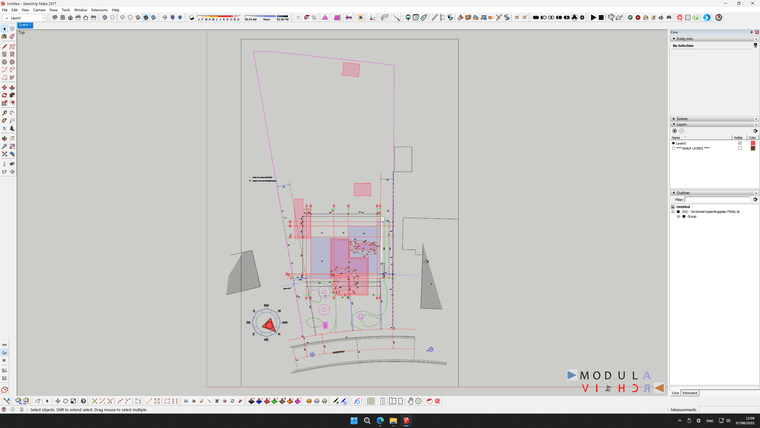
Task: Open the File menu
Action: tap(4, 10)
